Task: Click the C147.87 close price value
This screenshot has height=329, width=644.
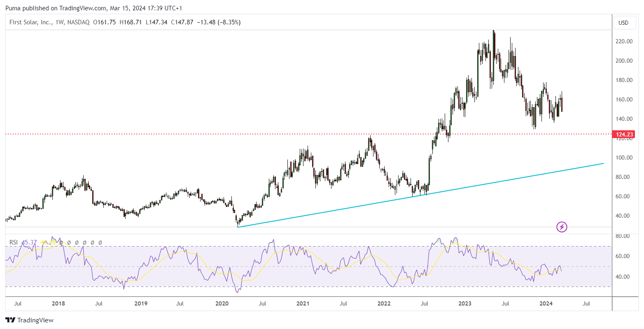Action: 182,22
